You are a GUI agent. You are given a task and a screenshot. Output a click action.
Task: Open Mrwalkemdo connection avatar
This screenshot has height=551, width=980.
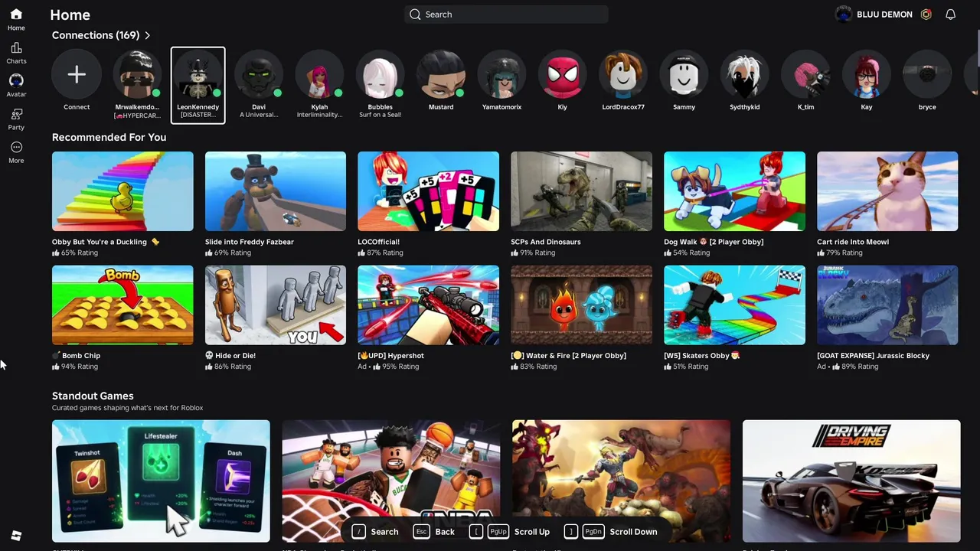(137, 74)
